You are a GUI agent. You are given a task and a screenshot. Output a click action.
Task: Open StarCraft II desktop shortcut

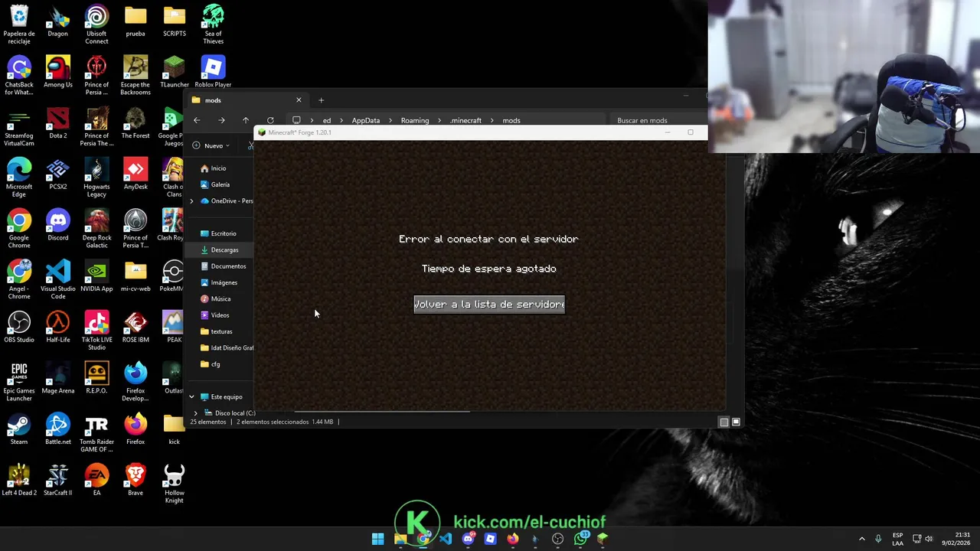point(57,480)
